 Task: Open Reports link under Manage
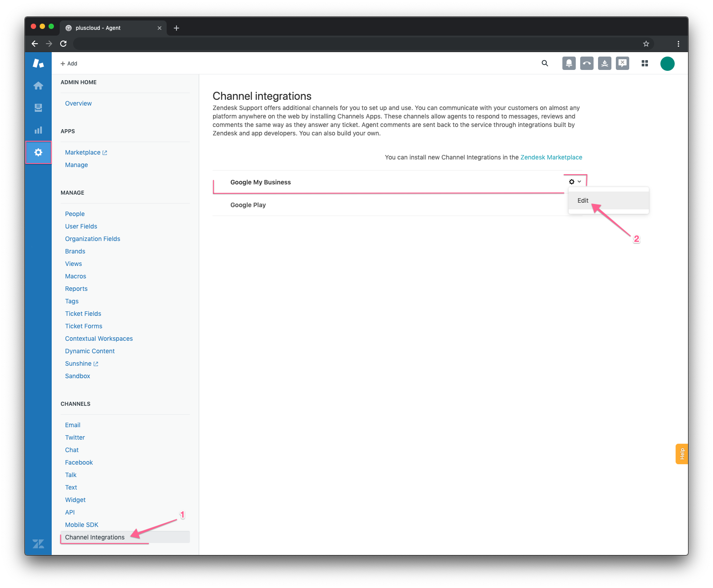76,289
